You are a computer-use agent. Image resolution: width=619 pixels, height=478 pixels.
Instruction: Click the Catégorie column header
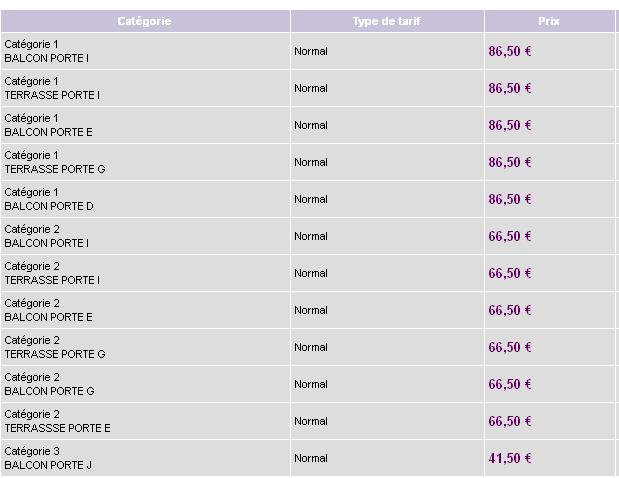[145, 21]
